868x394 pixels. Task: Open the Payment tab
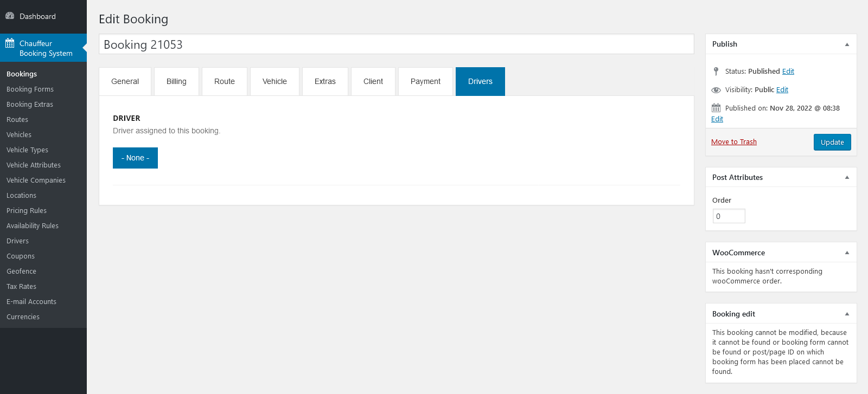425,81
